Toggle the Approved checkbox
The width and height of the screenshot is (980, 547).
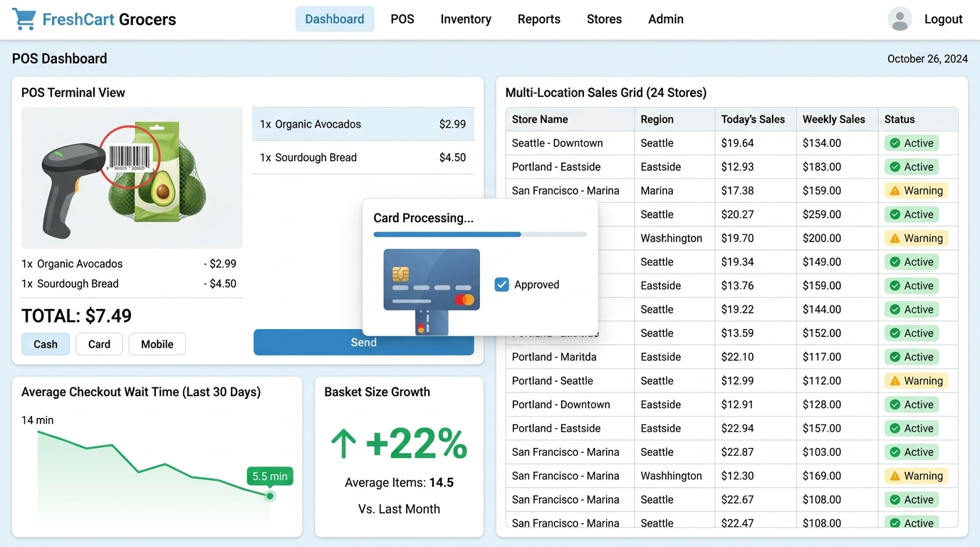(502, 285)
